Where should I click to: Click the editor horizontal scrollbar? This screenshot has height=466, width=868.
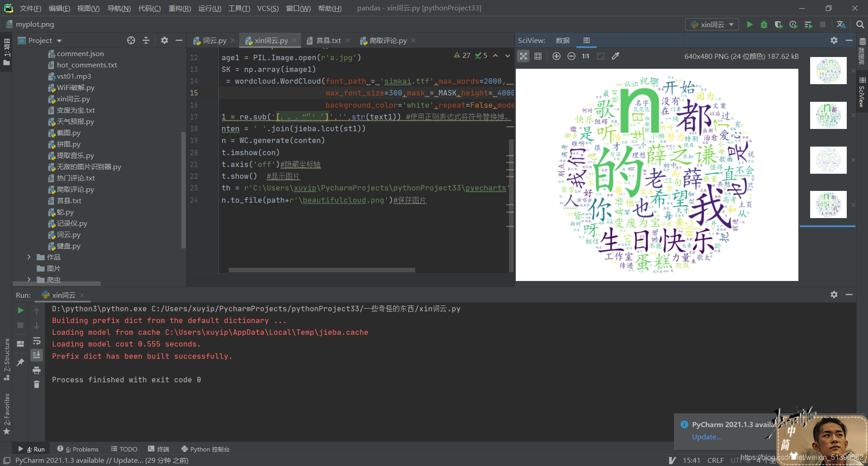tap(321, 270)
